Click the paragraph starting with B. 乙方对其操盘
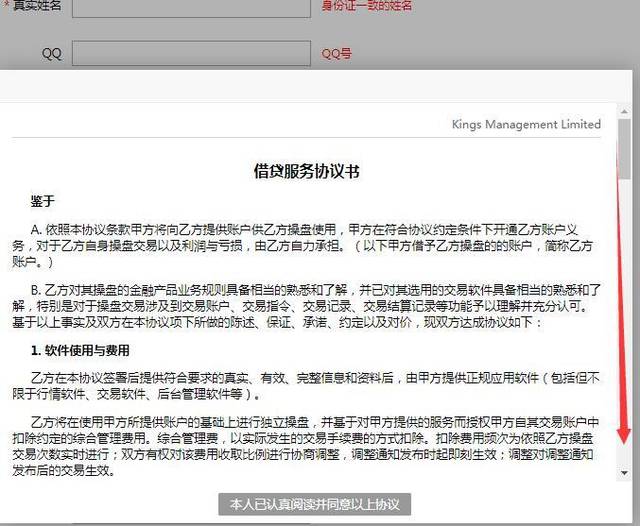 click(306, 306)
